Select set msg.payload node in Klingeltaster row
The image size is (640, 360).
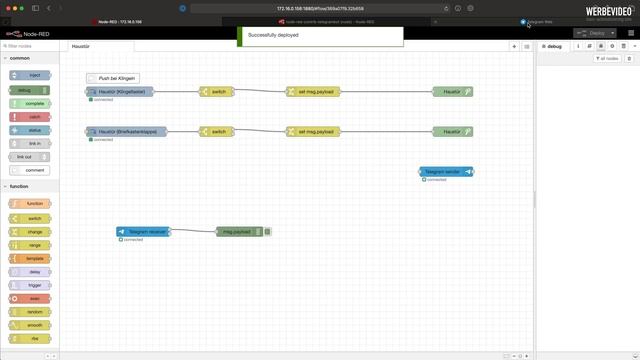coord(313,92)
